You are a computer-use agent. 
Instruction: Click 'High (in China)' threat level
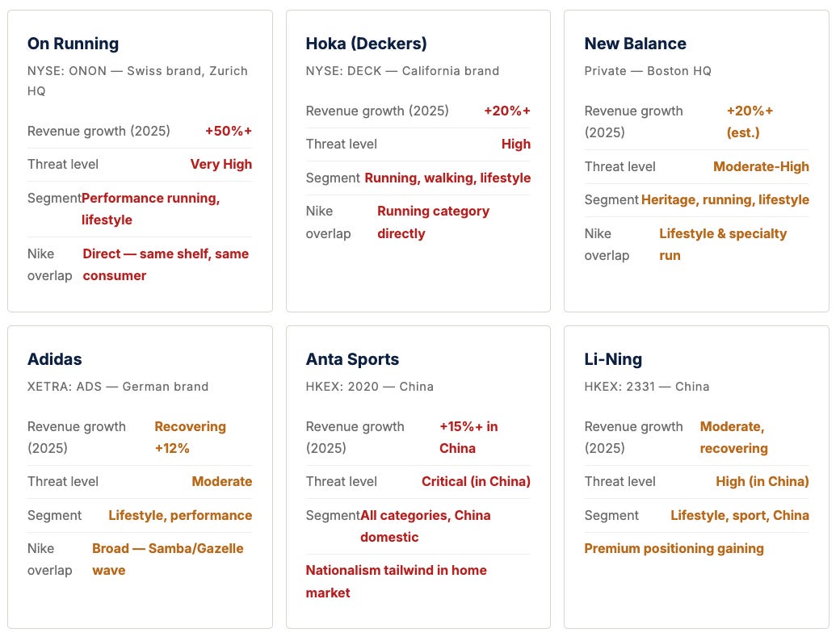click(x=762, y=481)
